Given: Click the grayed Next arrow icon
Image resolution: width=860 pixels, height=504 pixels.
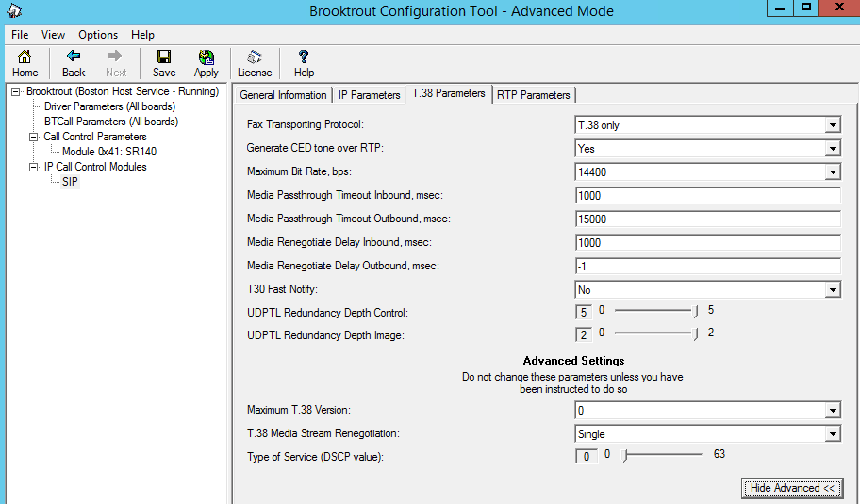Looking at the screenshot, I should click(x=116, y=63).
